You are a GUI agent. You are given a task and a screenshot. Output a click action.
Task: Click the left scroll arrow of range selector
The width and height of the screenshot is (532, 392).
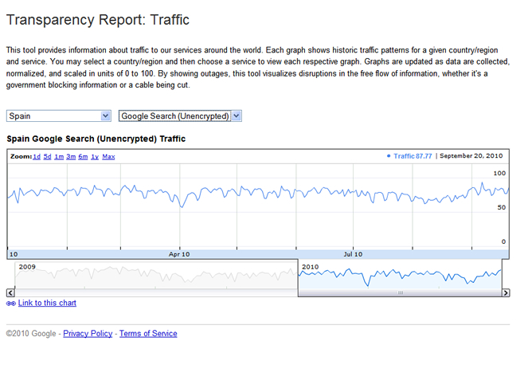10,293
